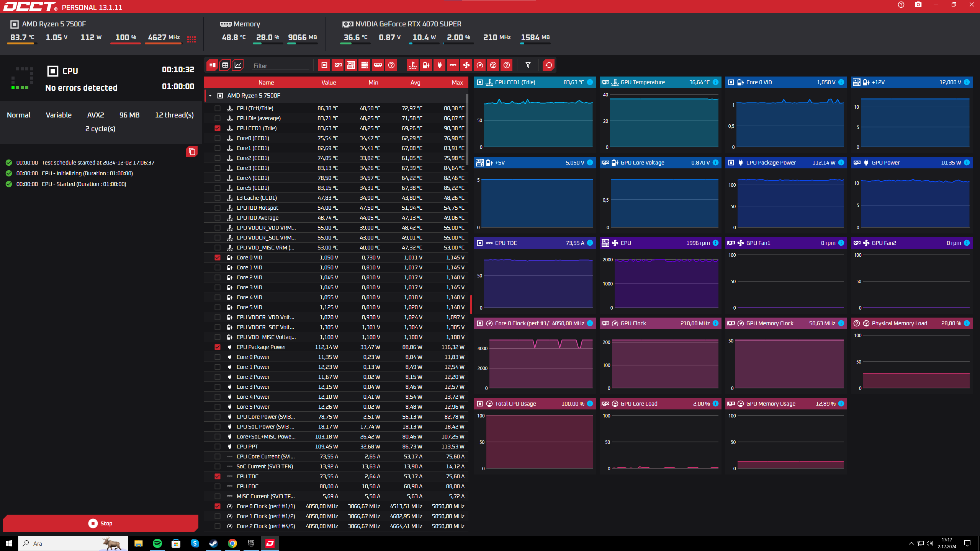Click NVIDIA GeForce RTX 4070 SUPER summary
This screenshot has width=980, height=551.
click(x=402, y=24)
